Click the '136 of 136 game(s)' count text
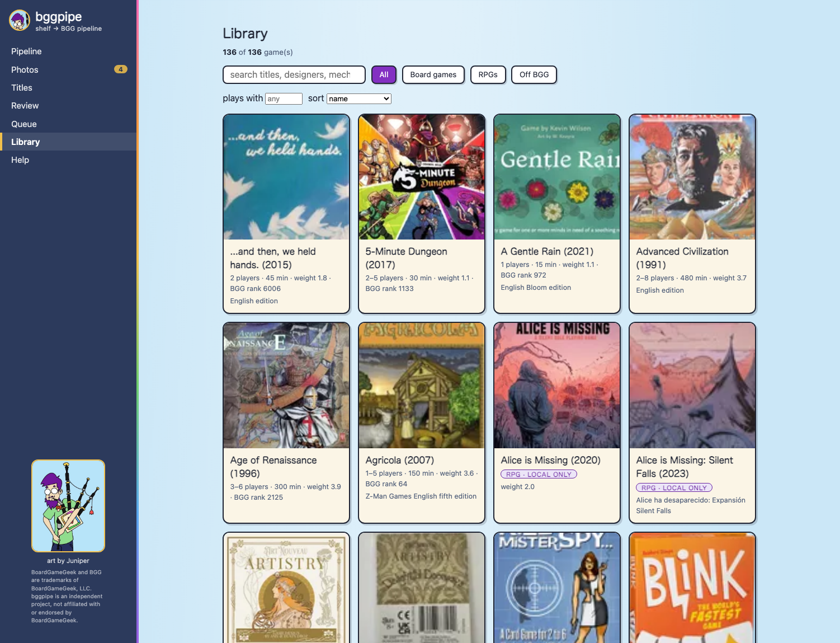The height and width of the screenshot is (643, 840). (258, 52)
